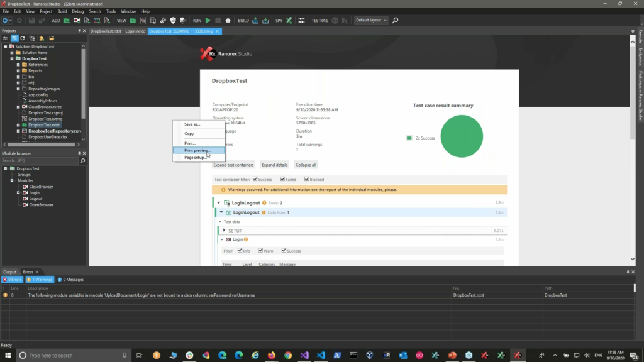Click the green Success pie chart
Viewport: 644px width, 362px height.
coord(462,136)
